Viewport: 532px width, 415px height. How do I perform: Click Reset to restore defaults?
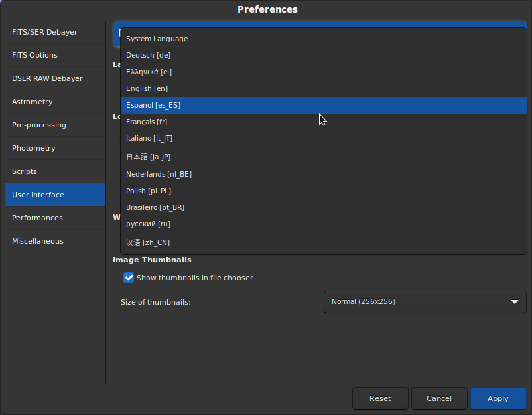click(380, 398)
